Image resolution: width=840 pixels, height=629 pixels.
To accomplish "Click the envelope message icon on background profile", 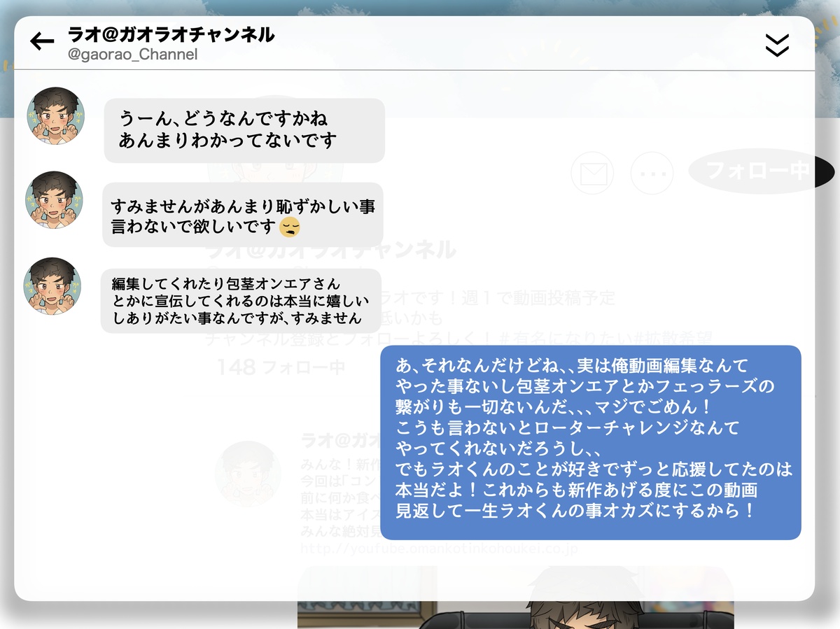I will (x=591, y=173).
